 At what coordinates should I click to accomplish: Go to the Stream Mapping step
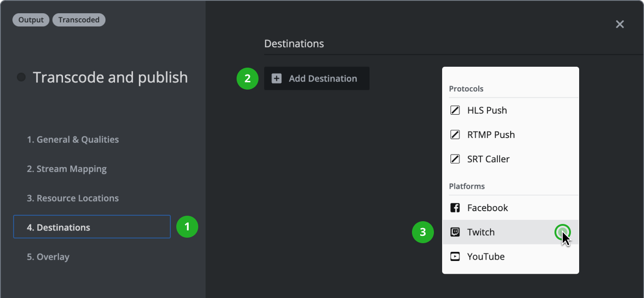[x=67, y=169]
